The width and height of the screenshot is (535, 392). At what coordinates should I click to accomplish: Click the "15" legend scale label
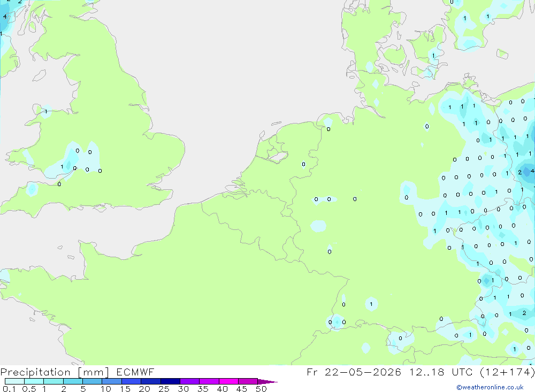tap(125, 389)
